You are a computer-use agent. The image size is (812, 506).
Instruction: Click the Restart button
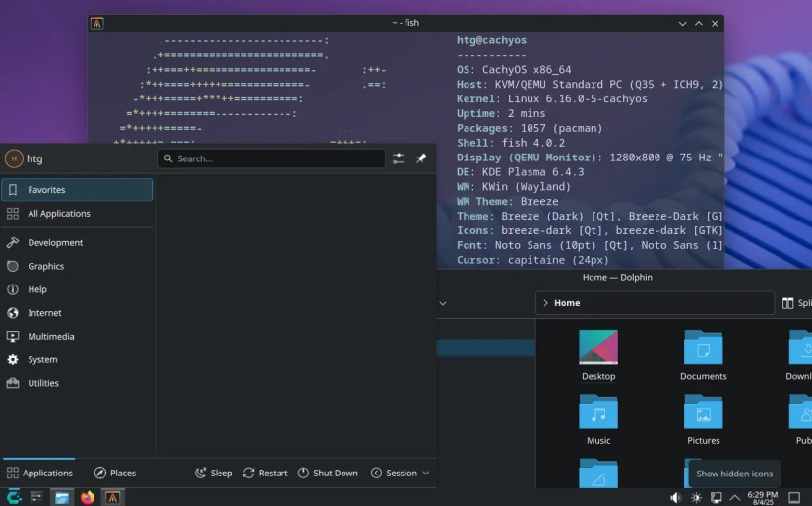pos(265,473)
